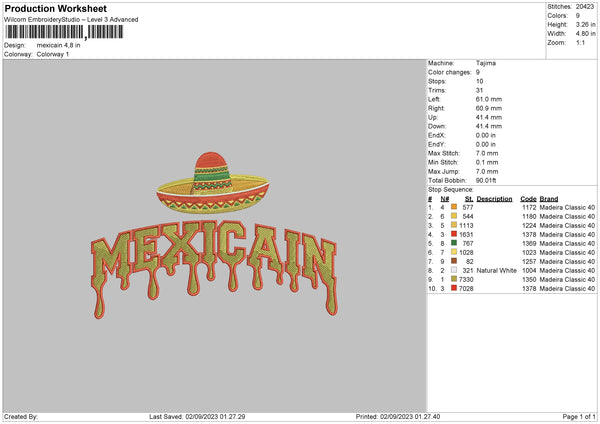Select the red swatch in stop sequence row 10

click(x=454, y=288)
